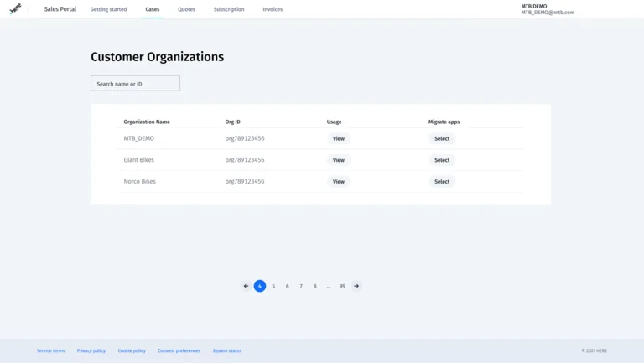
Task: Open the Subscription tab
Action: [229, 9]
